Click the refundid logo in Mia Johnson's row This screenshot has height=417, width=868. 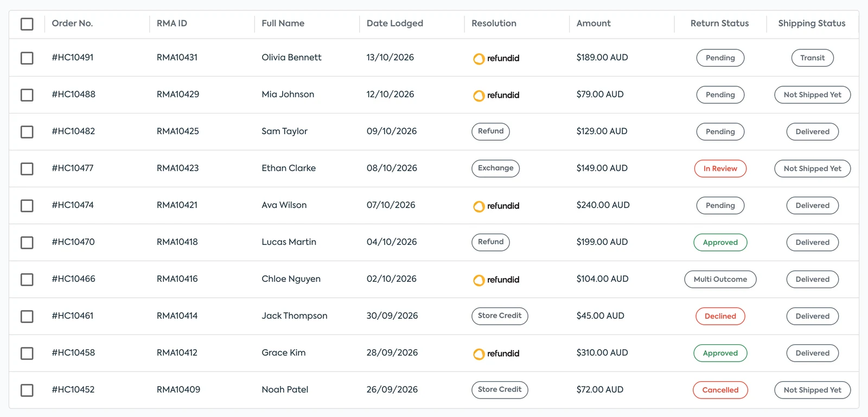496,95
